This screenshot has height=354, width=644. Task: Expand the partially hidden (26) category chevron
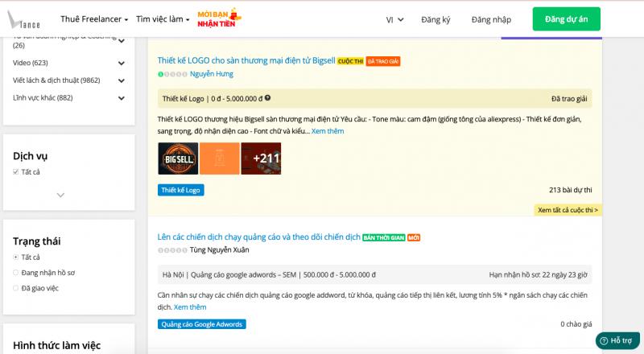click(x=122, y=41)
